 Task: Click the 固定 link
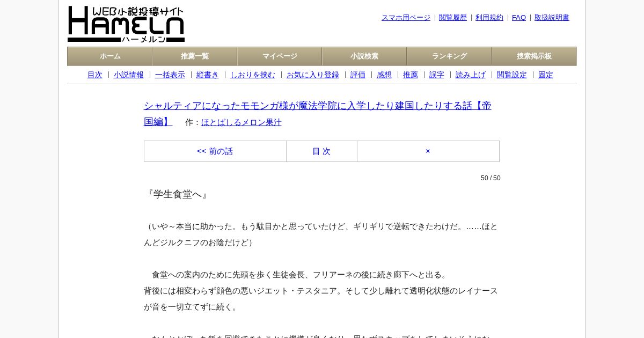[x=546, y=75]
